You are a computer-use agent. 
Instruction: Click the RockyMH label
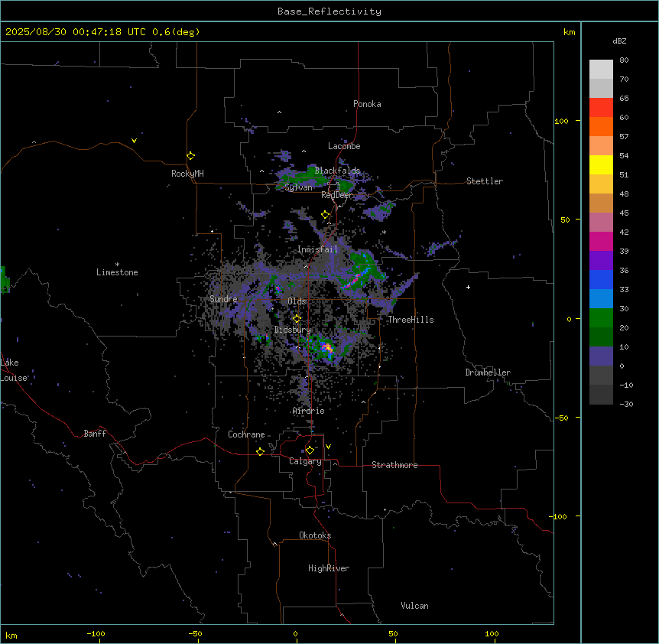187,174
